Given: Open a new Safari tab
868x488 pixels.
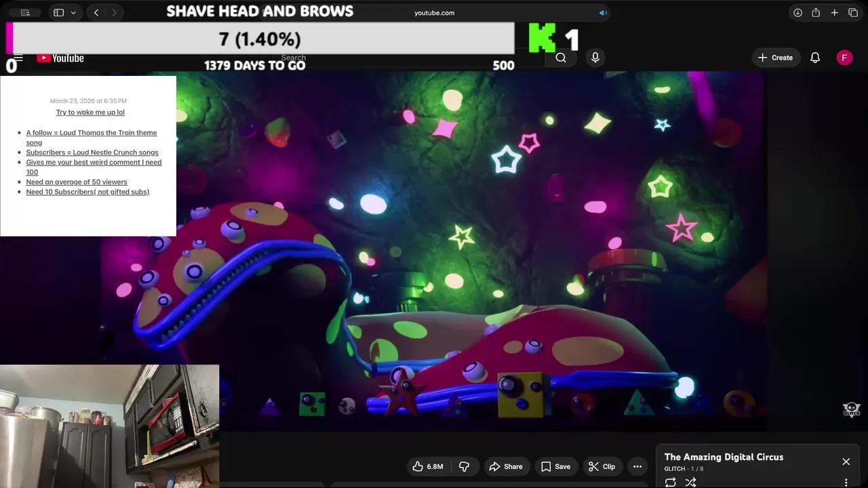Looking at the screenshot, I should click(x=835, y=12).
